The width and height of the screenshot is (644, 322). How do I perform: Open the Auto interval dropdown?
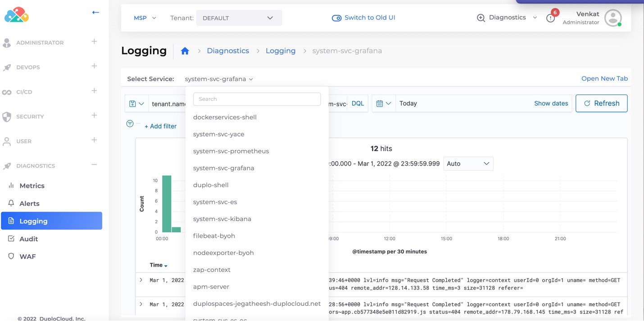tap(468, 163)
